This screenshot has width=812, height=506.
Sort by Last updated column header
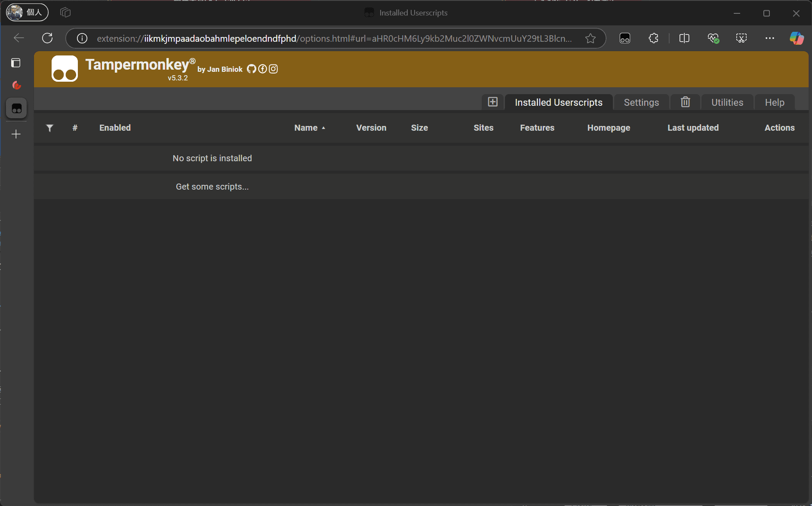(x=693, y=128)
